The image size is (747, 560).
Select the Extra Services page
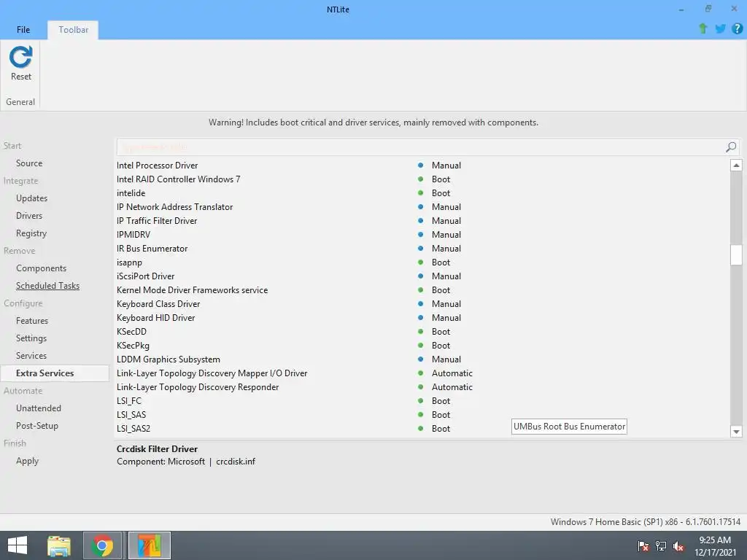point(55,373)
